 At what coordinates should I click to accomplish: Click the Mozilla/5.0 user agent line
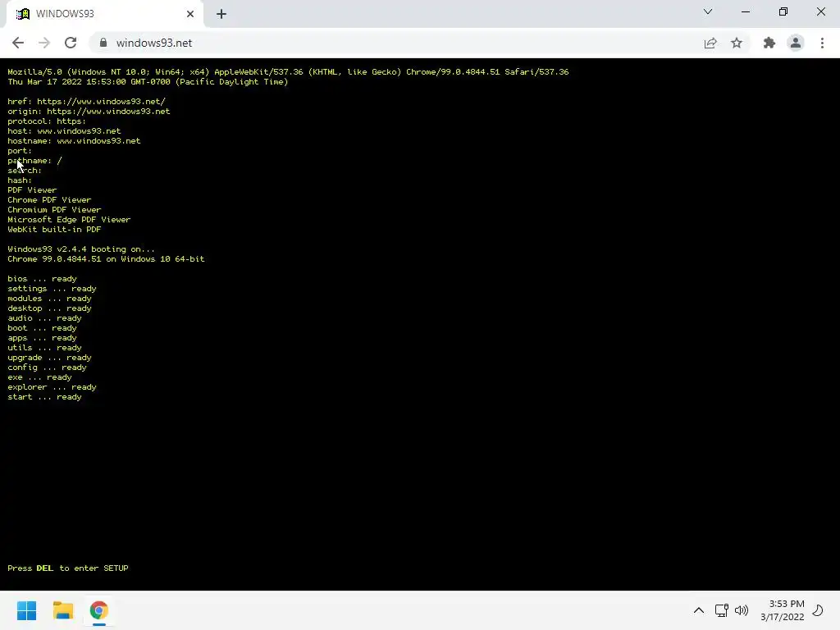coord(288,72)
